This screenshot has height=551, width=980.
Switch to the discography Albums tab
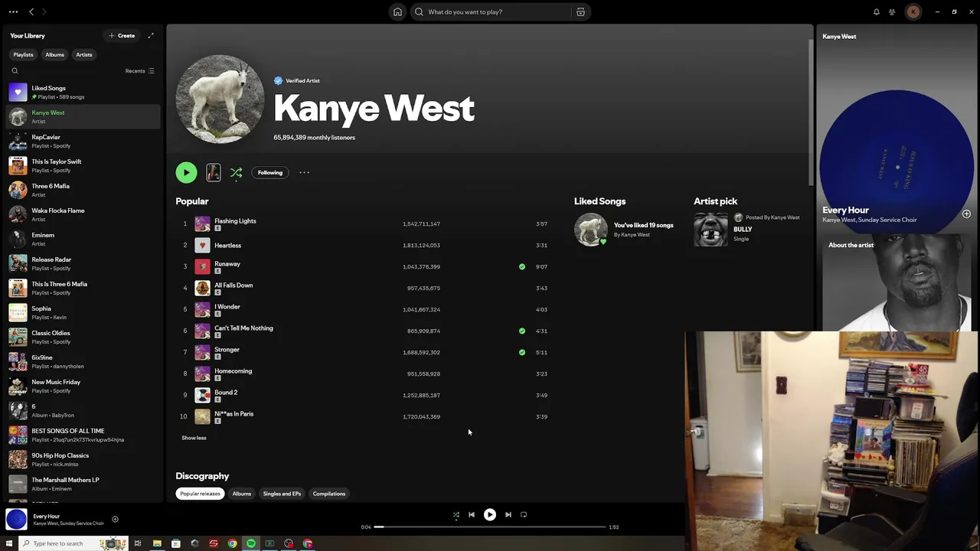(242, 494)
